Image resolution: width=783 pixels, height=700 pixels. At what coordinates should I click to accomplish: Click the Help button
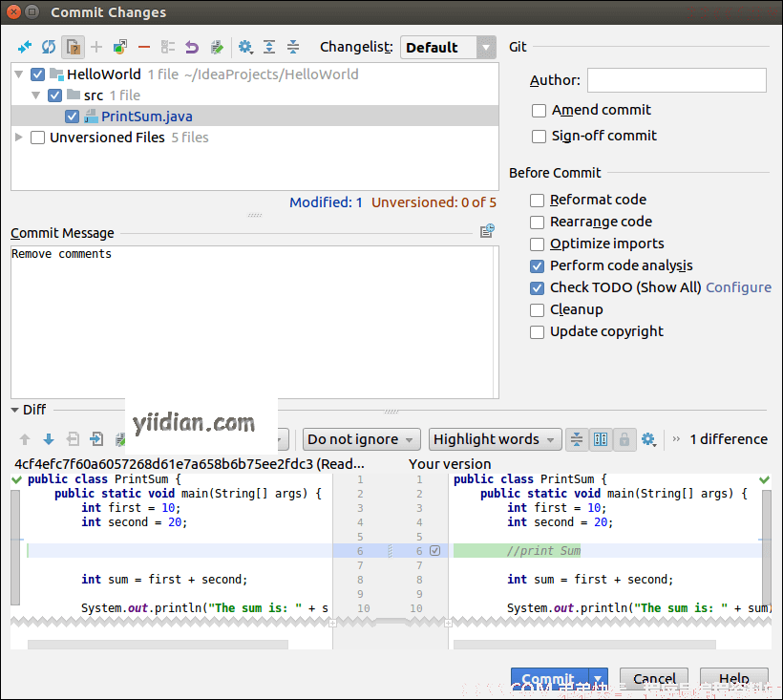[733, 679]
